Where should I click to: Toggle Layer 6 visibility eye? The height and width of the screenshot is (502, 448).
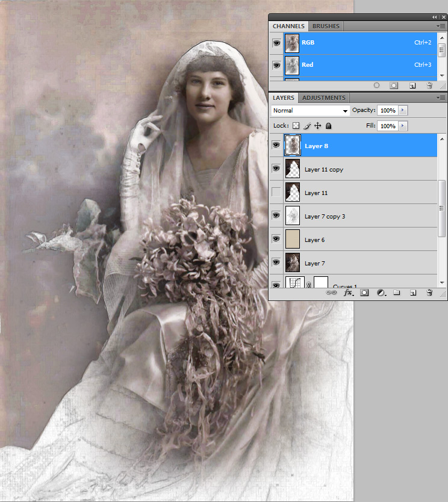pyautogui.click(x=276, y=239)
